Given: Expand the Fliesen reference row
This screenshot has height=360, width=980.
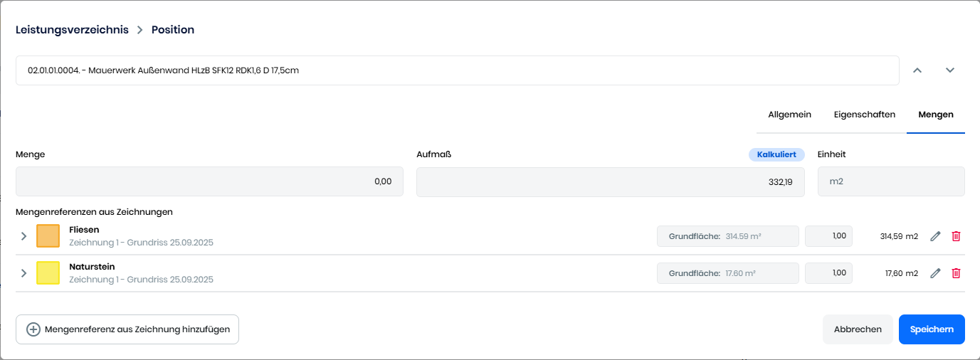Looking at the screenshot, I should point(23,236).
